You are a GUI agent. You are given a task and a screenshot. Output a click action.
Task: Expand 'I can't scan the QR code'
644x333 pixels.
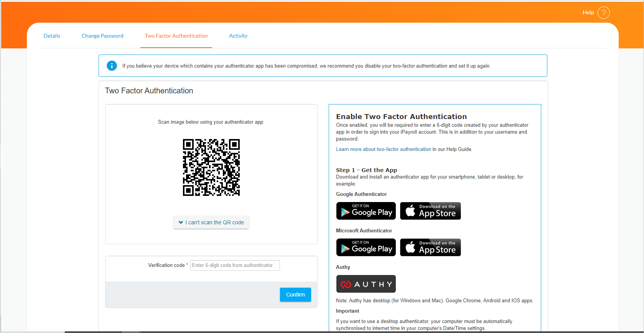tap(211, 222)
